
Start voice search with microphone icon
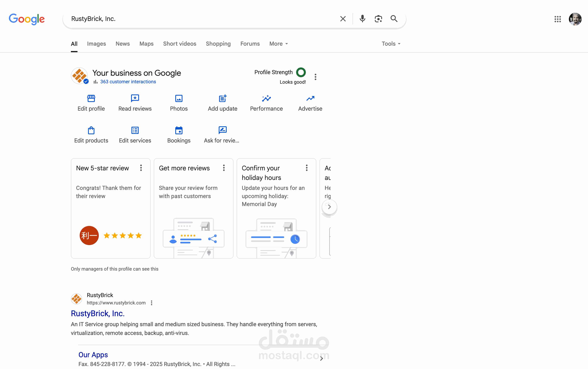click(x=362, y=19)
